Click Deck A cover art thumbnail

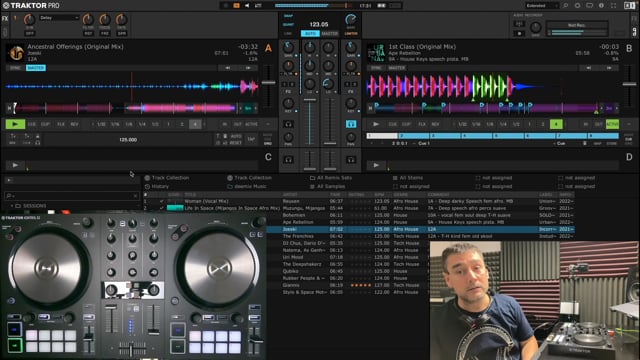(16, 53)
